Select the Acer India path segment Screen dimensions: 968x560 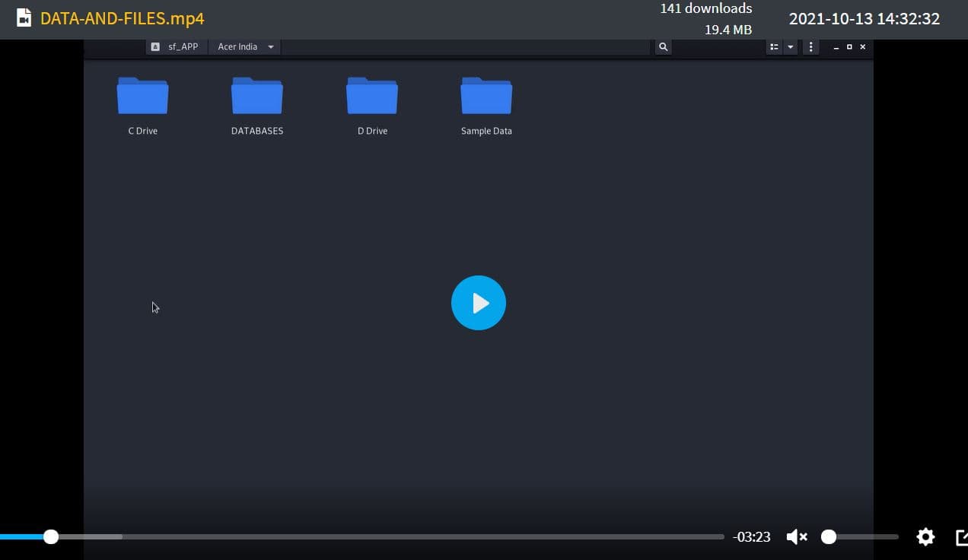[237, 47]
